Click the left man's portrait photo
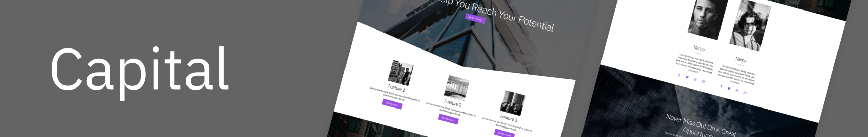 708,19
